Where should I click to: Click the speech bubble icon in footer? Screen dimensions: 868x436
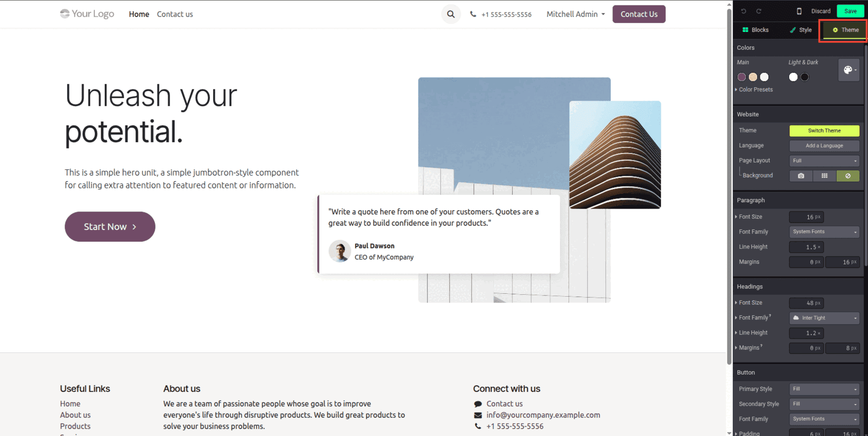(x=478, y=404)
